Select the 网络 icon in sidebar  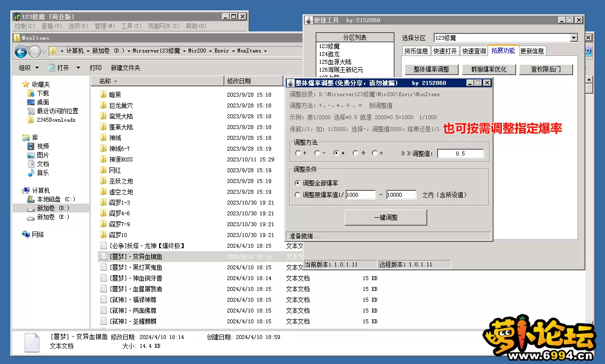coord(26,234)
